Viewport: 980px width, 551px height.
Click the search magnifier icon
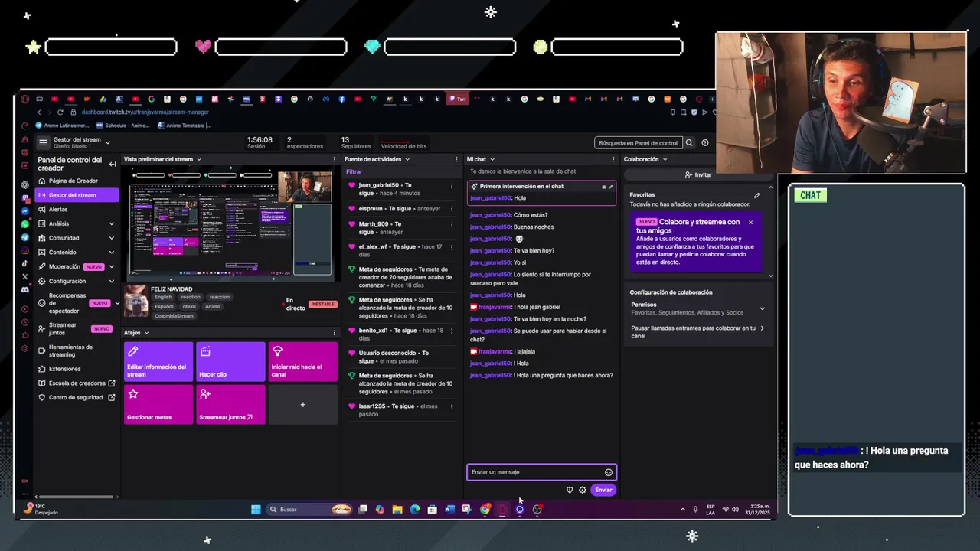(x=689, y=143)
